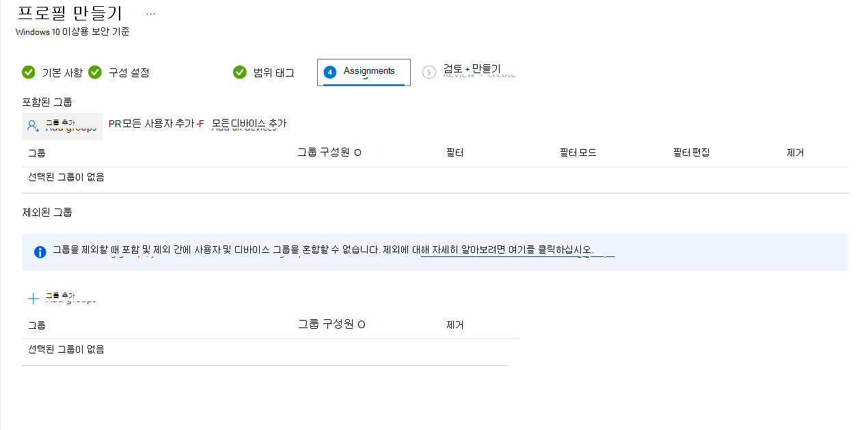This screenshot has width=868, height=430.
Task: Click the step 4 circle for Assignments
Action: pos(330,72)
